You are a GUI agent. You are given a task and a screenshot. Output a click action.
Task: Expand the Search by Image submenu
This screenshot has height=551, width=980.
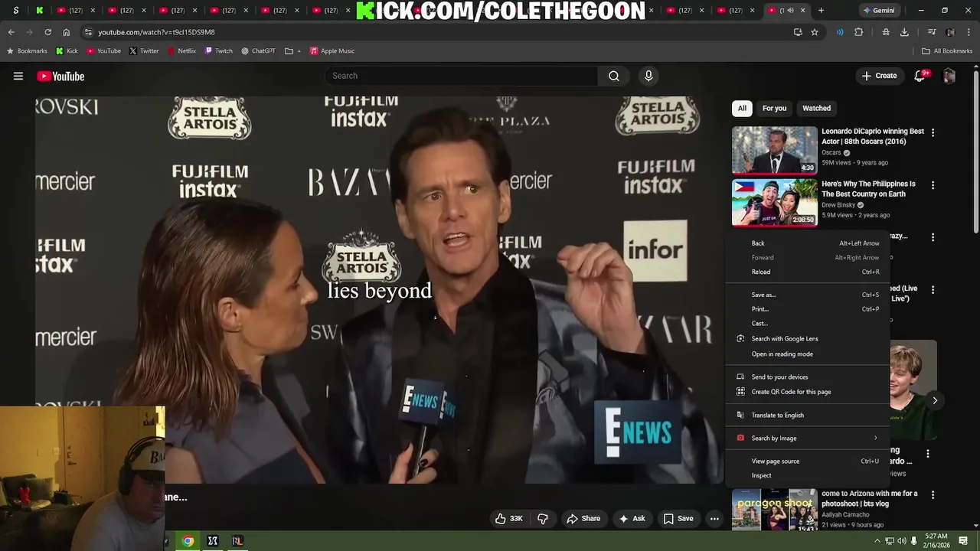(808, 439)
